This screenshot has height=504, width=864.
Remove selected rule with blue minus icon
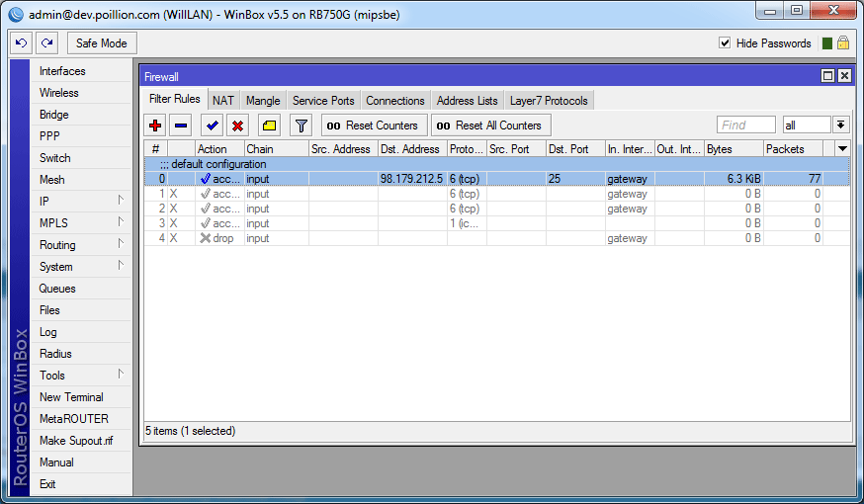pos(181,126)
